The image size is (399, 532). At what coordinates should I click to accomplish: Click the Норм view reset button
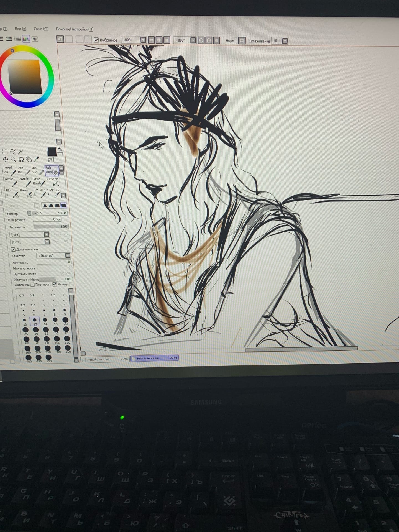[x=230, y=41]
